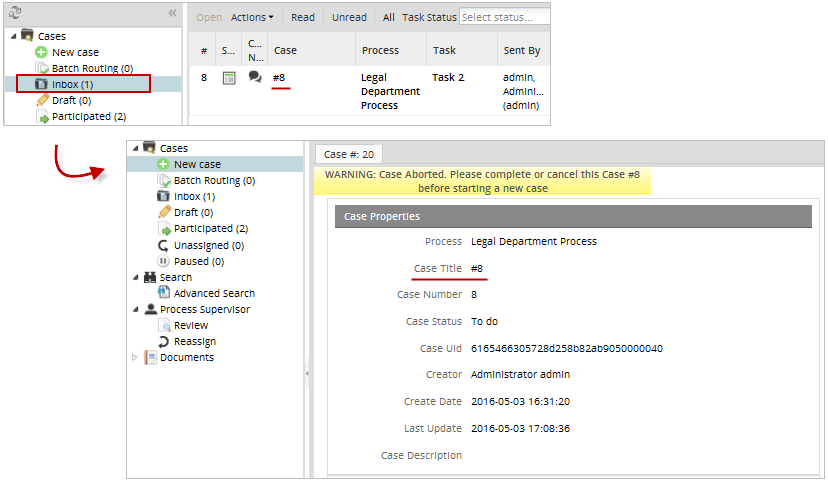Collapse the top sidebar with double-arrow icon
Screen dimensions: 828x481
click(x=172, y=14)
